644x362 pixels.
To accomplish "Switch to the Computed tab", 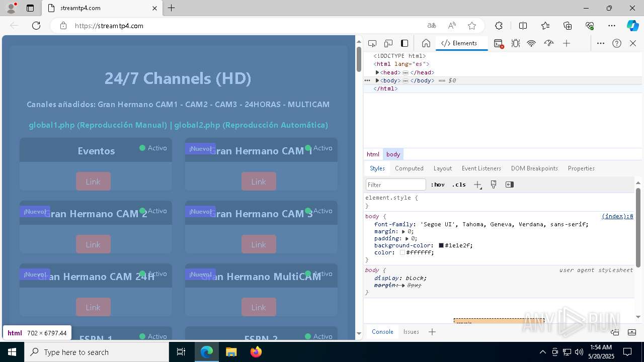I will click(x=409, y=168).
